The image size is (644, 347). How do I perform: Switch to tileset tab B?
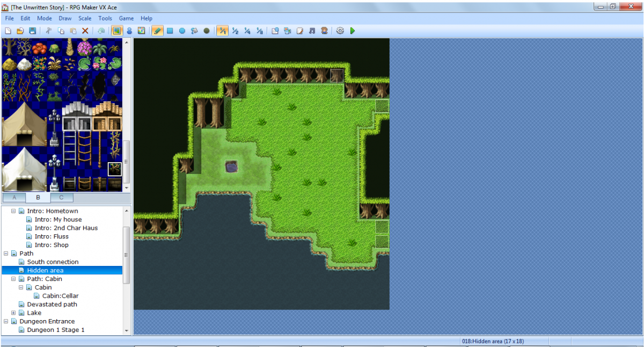tap(38, 198)
